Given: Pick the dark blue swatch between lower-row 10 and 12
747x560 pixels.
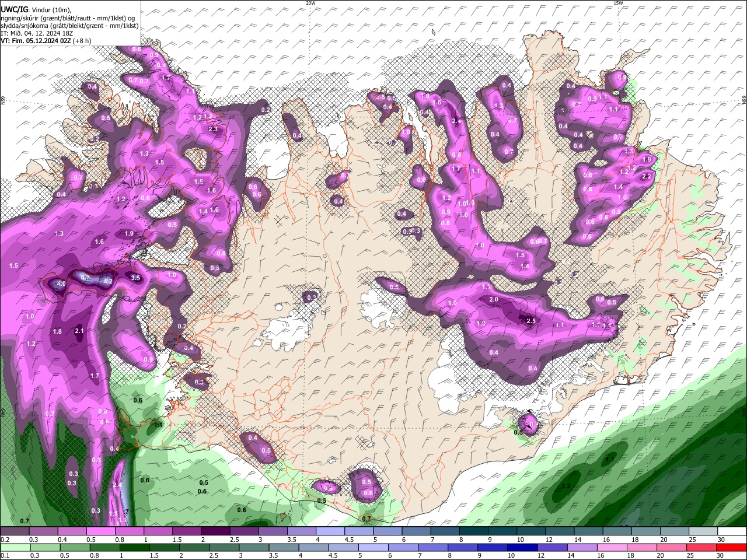Looking at the screenshot, I should [x=521, y=548].
